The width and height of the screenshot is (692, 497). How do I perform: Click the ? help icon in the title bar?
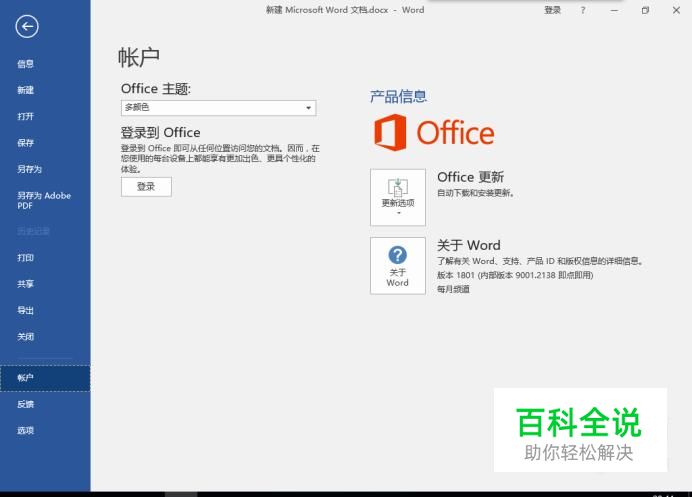click(583, 10)
